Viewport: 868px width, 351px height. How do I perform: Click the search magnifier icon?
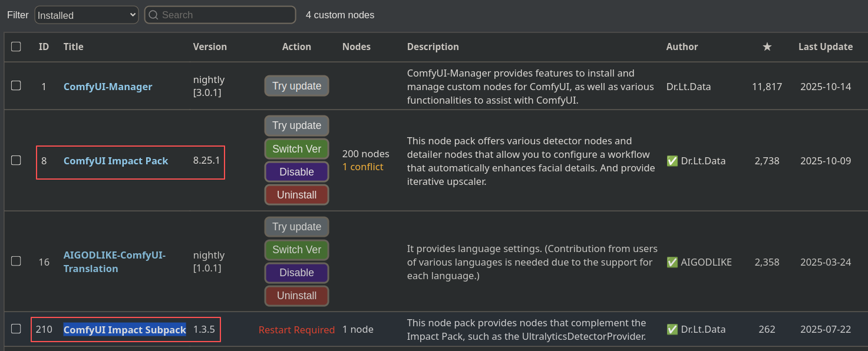point(153,15)
